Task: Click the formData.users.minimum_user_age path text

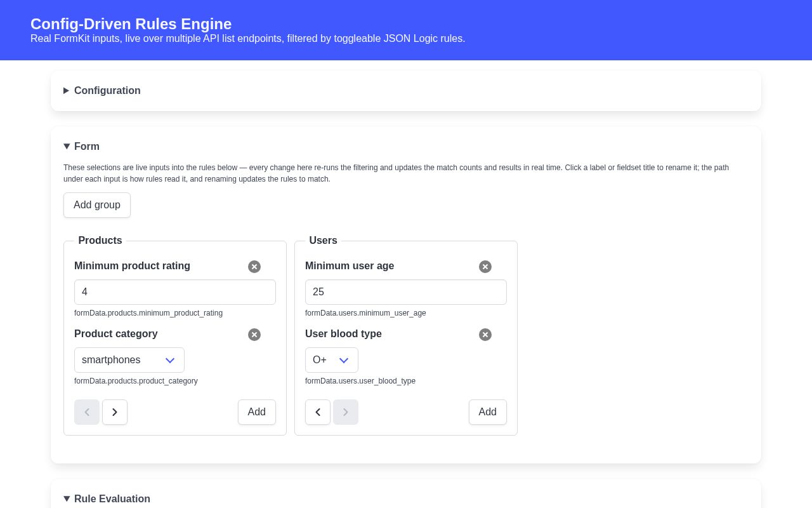Action: click(x=365, y=313)
